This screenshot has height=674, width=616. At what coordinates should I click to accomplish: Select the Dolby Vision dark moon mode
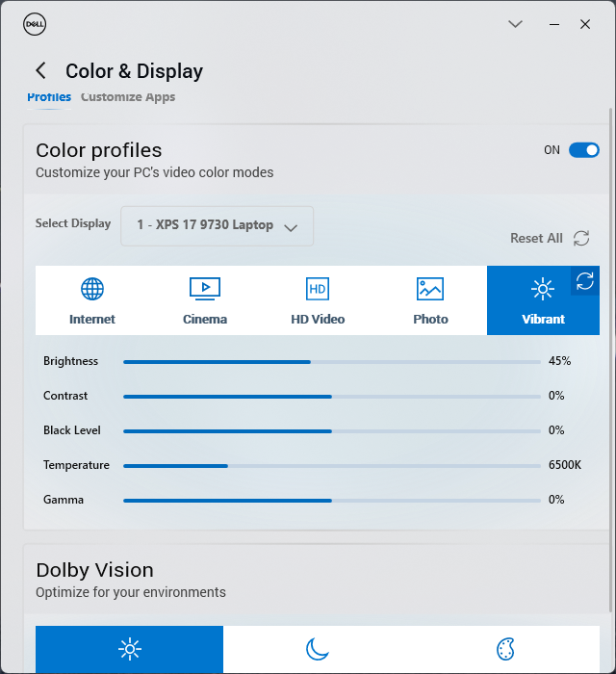tap(318, 649)
